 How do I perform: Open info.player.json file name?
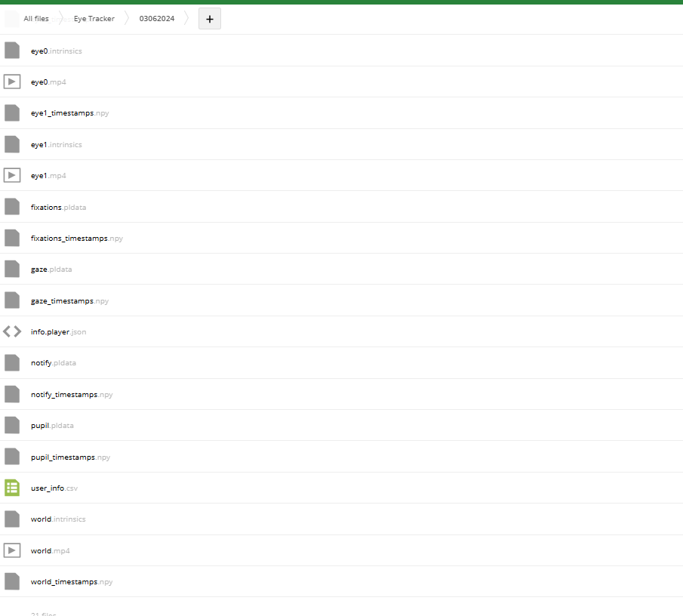58,332
